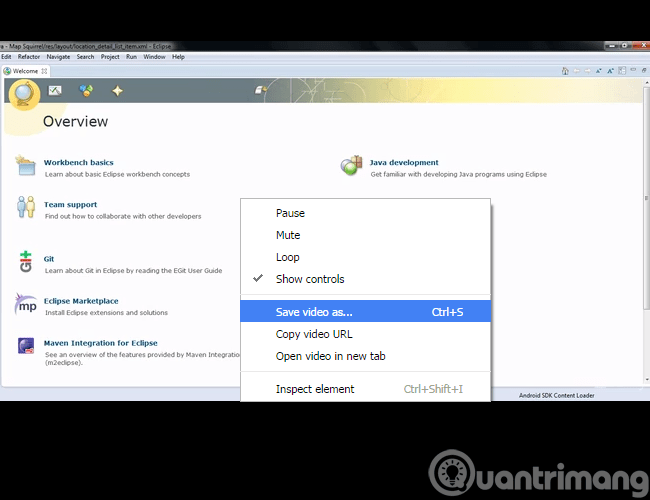
Task: Click the Overview heading text
Action: tap(75, 121)
